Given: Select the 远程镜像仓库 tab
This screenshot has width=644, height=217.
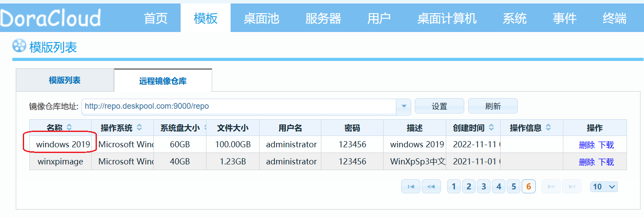Looking at the screenshot, I should (163, 81).
